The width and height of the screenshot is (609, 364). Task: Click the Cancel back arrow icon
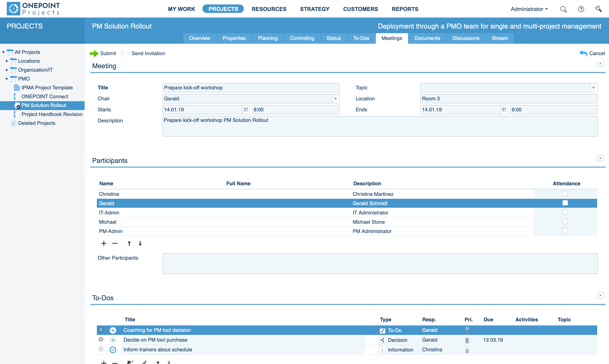tap(583, 53)
